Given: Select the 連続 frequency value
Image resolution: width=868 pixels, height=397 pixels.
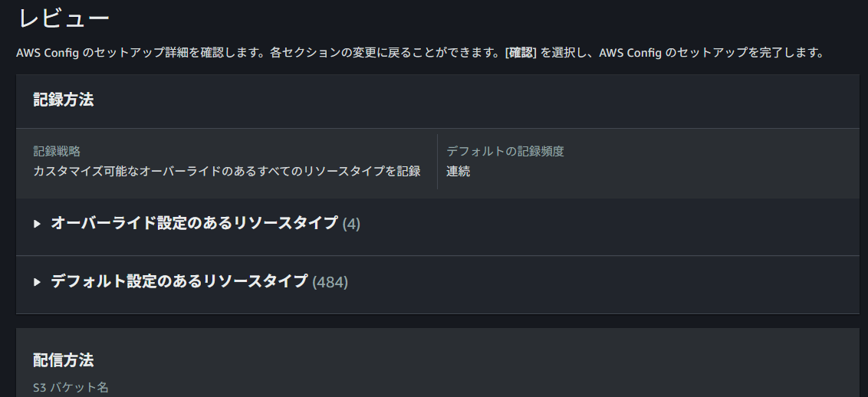Looking at the screenshot, I should pos(459,171).
